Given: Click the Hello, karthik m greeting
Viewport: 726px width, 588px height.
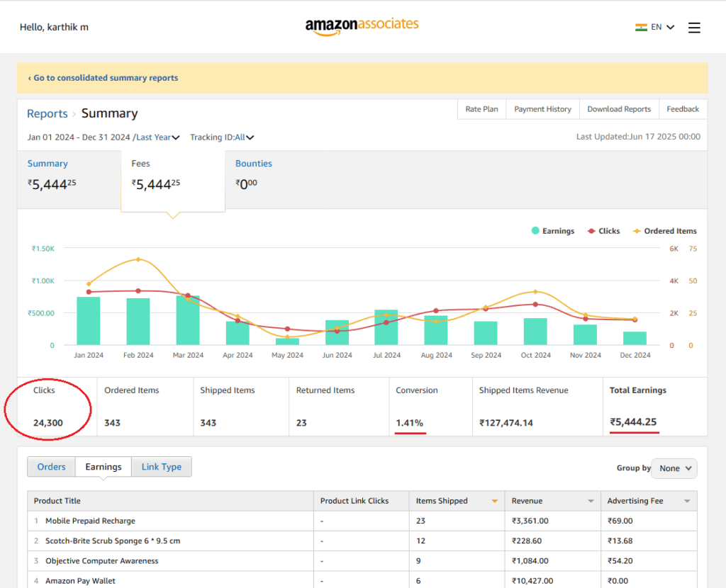Looking at the screenshot, I should point(54,28).
